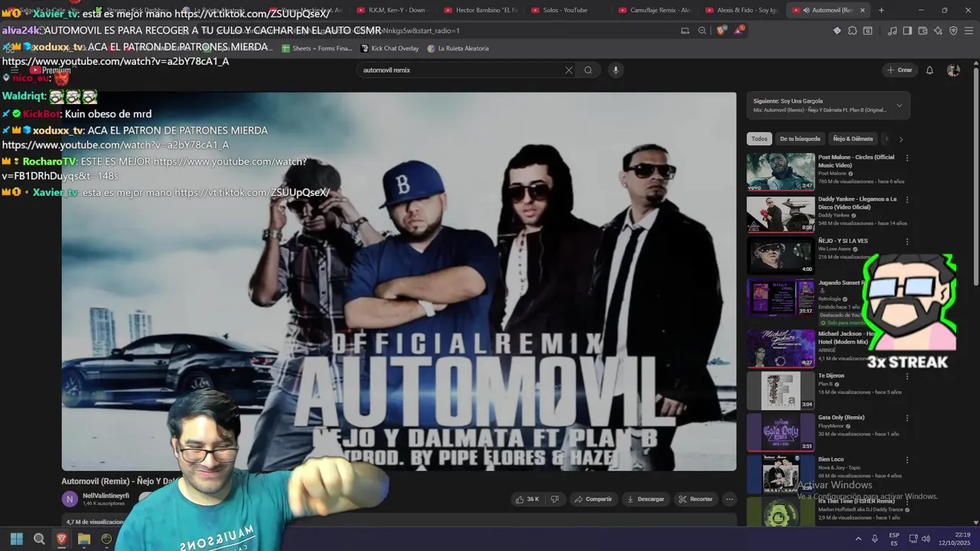Open Brave browser from the taskbar
Image resolution: width=980 pixels, height=551 pixels.
coord(61,539)
